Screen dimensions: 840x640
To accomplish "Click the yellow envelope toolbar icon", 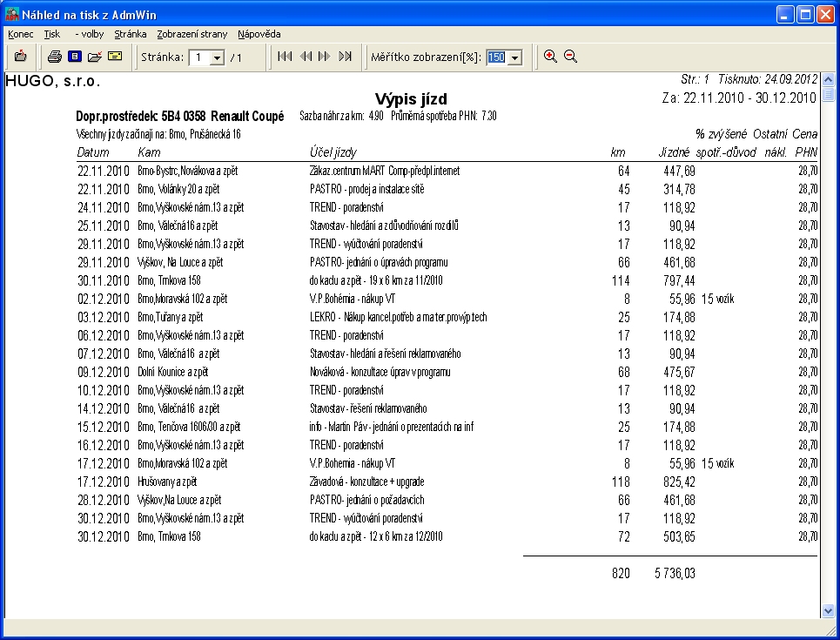I will (x=115, y=56).
